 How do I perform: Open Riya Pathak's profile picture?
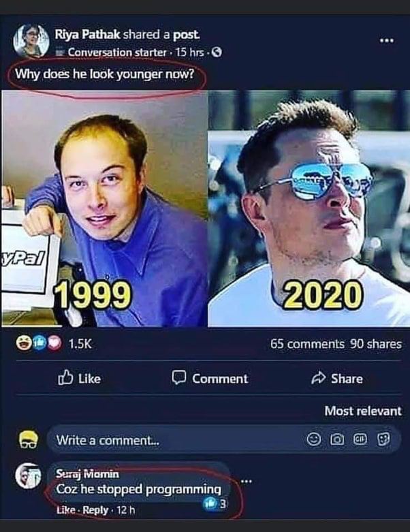coord(31,41)
